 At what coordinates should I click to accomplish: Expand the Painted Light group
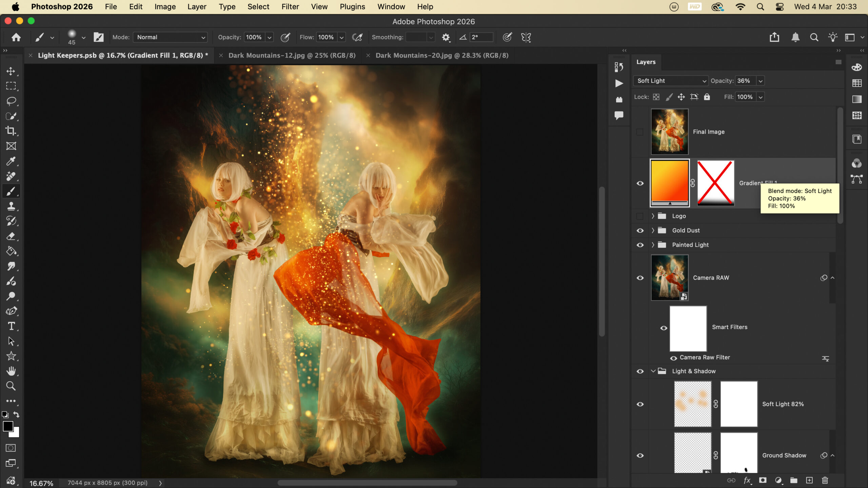coord(653,245)
